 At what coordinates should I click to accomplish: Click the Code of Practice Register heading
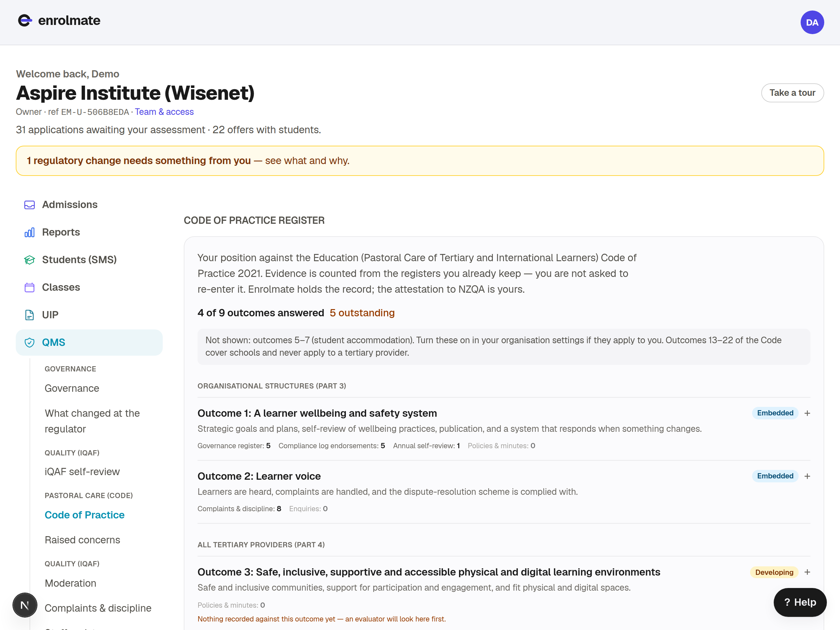pos(254,220)
